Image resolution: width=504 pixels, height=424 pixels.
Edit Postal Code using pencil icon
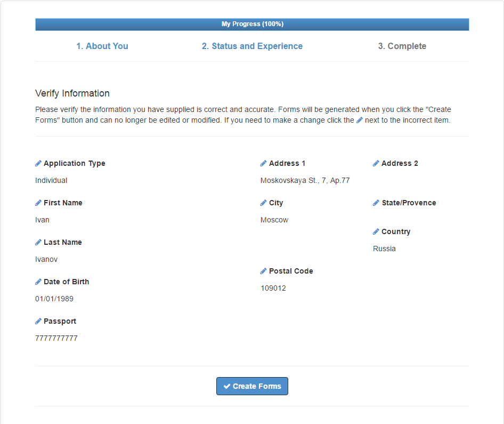pyautogui.click(x=264, y=271)
